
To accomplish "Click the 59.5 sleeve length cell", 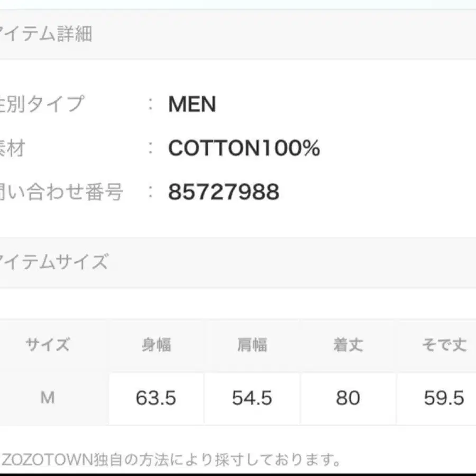I will pos(444,398).
